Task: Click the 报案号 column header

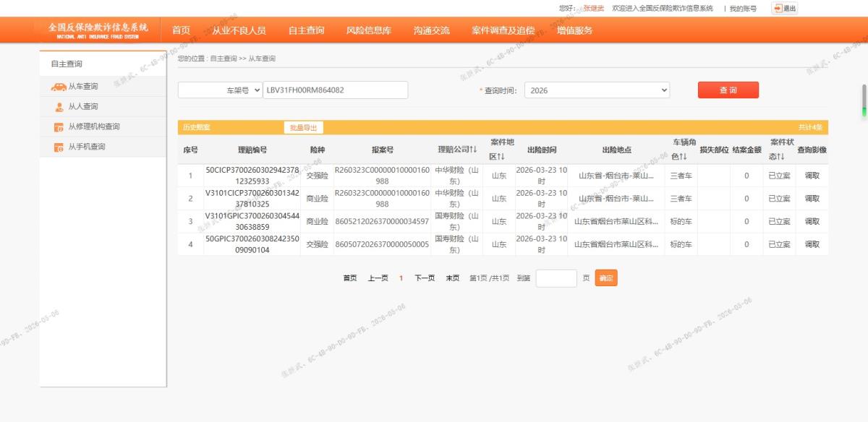Action: pos(383,150)
